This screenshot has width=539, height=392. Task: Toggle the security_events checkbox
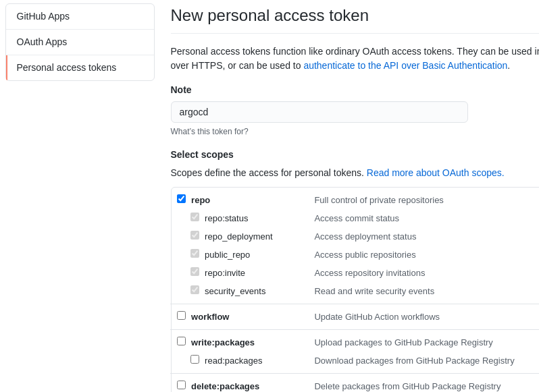click(x=195, y=289)
